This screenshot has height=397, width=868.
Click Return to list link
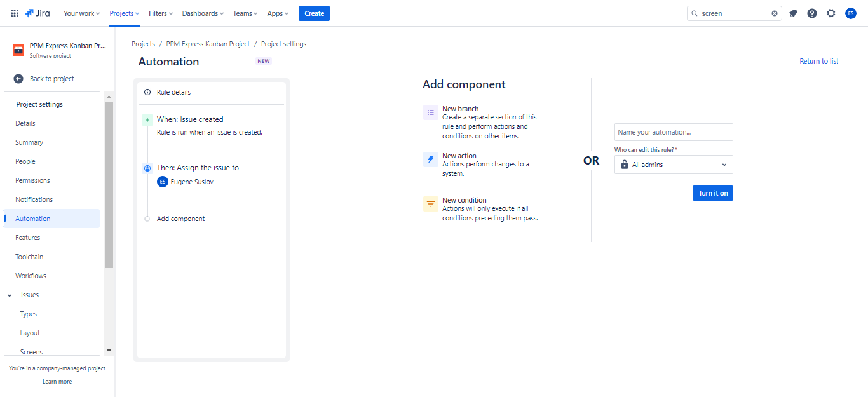(x=819, y=61)
